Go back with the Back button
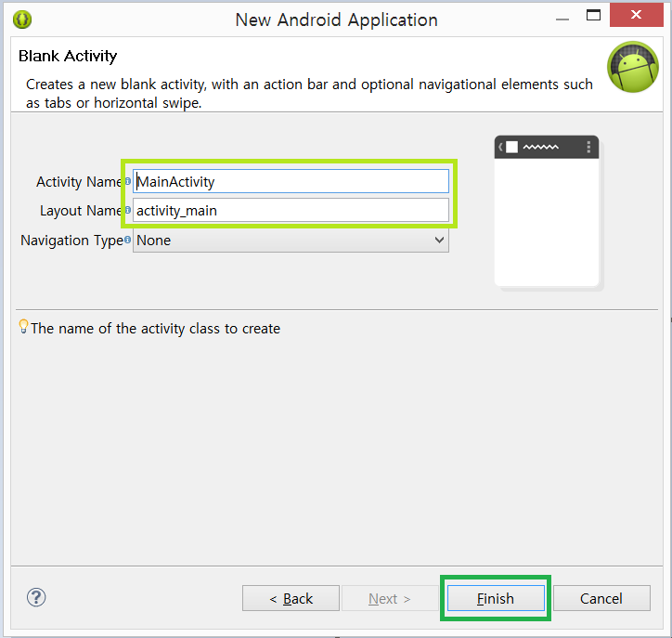The image size is (672, 638). coord(291,598)
